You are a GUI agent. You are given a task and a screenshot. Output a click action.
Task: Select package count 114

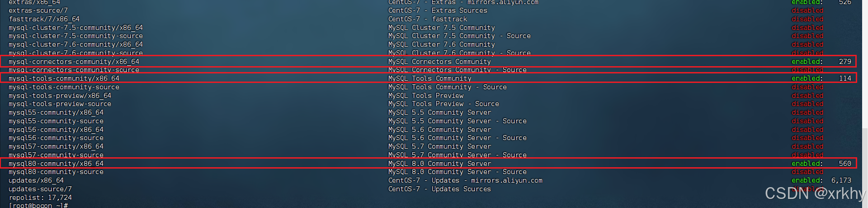click(845, 78)
